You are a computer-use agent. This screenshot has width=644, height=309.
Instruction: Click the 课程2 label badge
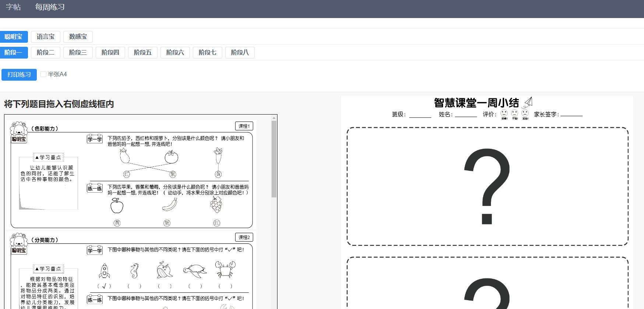(244, 237)
